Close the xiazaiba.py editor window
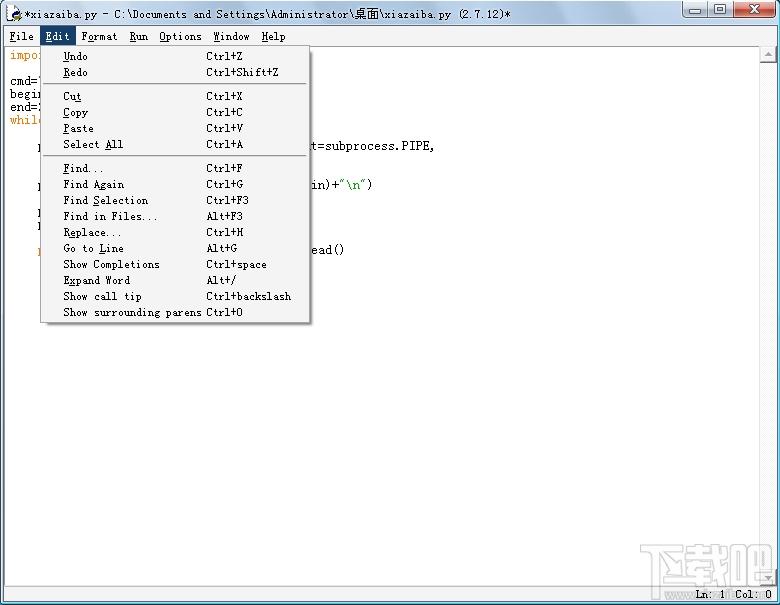The height and width of the screenshot is (605, 780). click(754, 9)
